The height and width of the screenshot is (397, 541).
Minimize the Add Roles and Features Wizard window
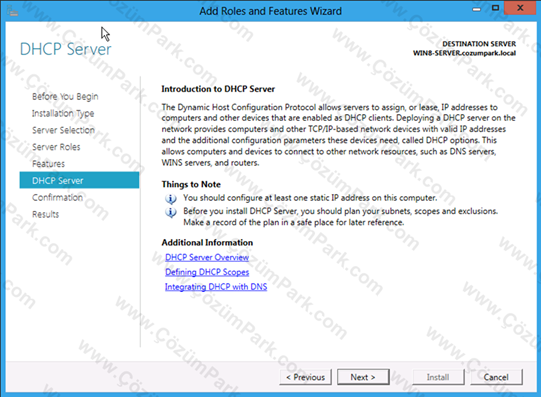pyautogui.click(x=476, y=9)
